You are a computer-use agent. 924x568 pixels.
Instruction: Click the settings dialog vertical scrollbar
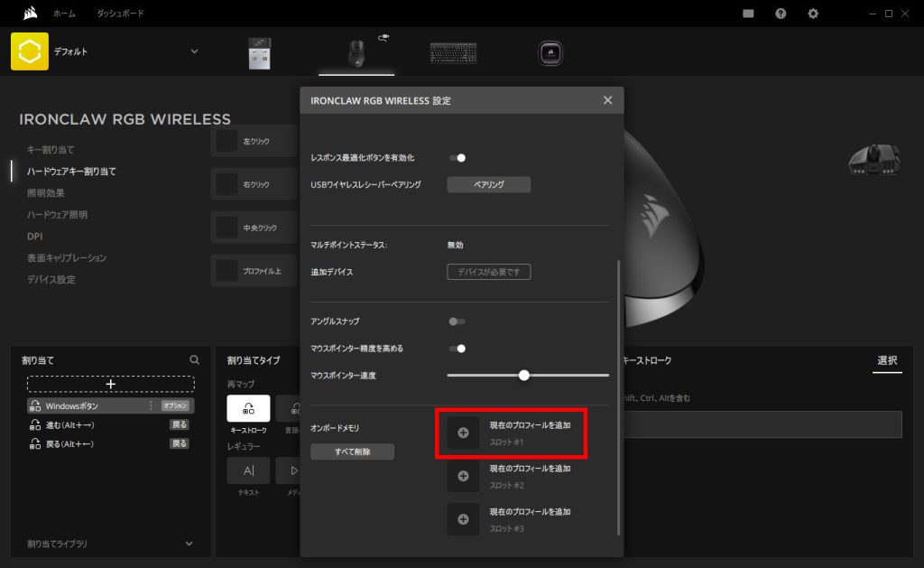click(618, 397)
